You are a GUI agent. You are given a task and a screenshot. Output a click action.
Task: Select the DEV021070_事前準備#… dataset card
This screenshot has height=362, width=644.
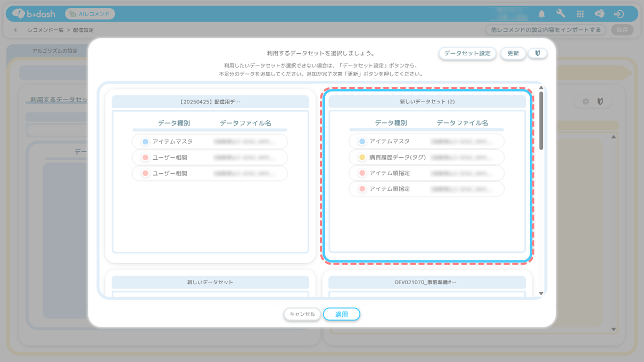[x=427, y=282]
